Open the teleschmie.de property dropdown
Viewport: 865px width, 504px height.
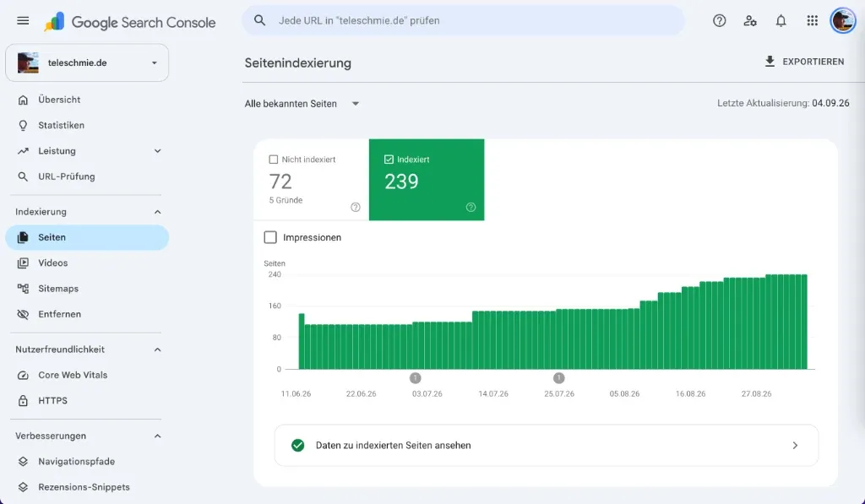tap(87, 62)
